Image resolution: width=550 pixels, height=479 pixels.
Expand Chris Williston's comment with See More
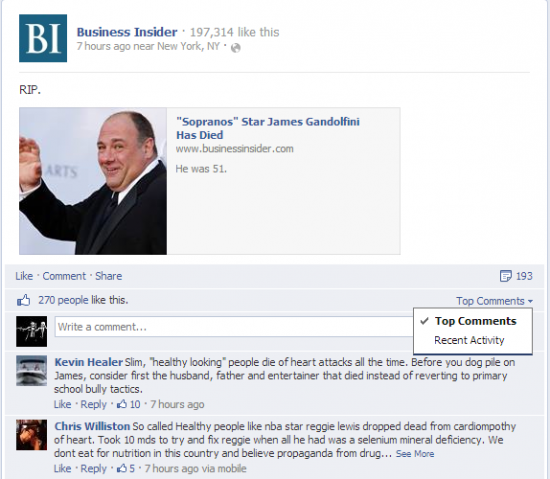coord(415,454)
